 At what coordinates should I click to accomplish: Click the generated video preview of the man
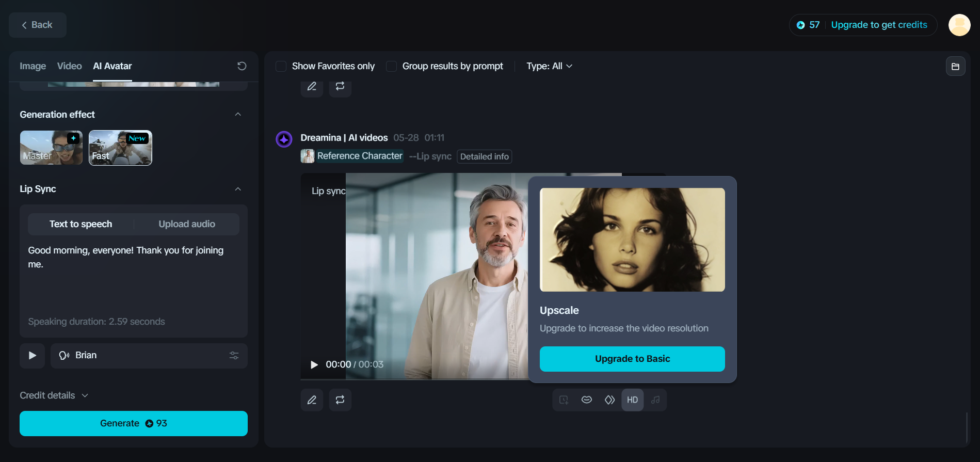click(437, 276)
